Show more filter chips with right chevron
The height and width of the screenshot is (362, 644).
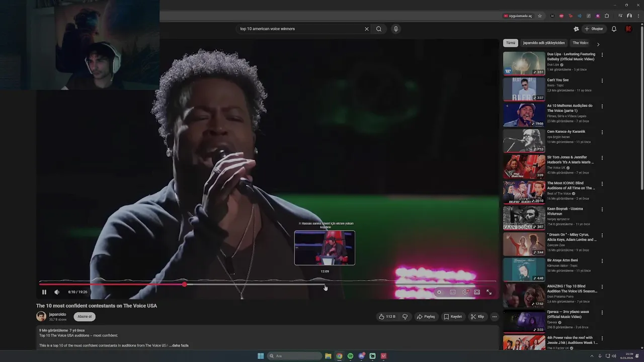(x=598, y=44)
